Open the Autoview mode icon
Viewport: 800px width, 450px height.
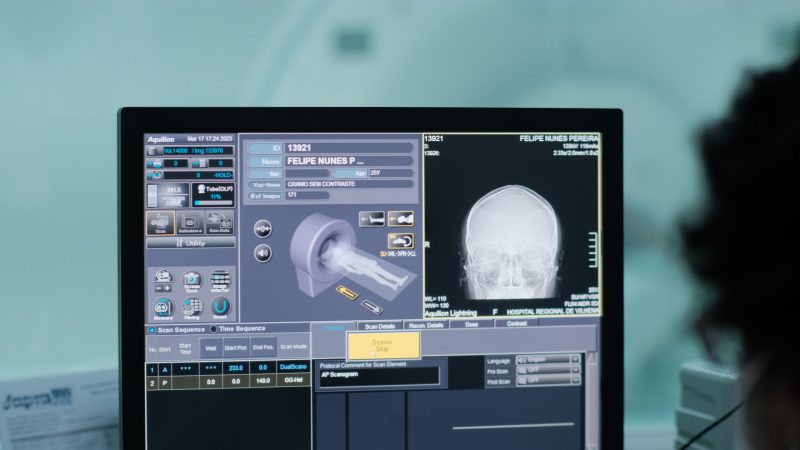click(190, 223)
